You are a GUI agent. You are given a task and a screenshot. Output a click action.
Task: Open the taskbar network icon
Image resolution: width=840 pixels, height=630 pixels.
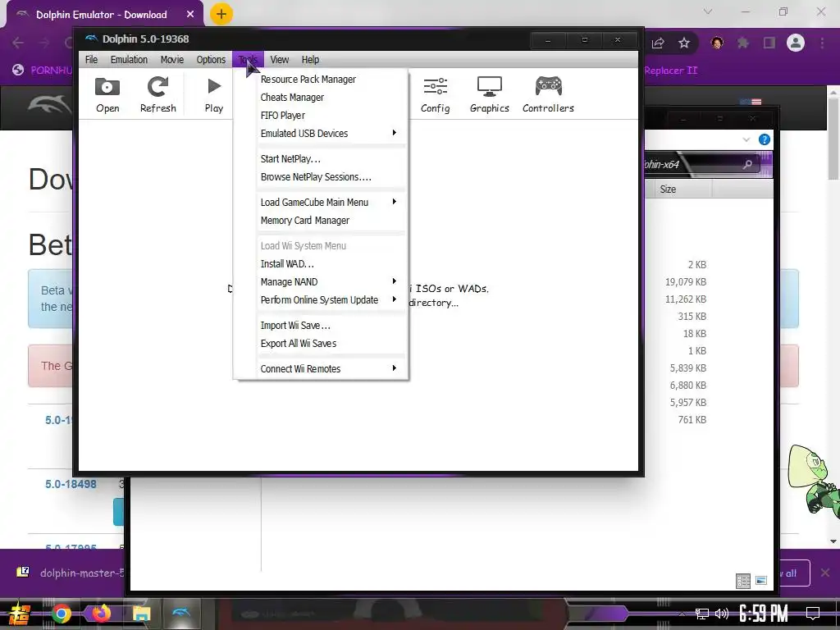[x=702, y=614]
